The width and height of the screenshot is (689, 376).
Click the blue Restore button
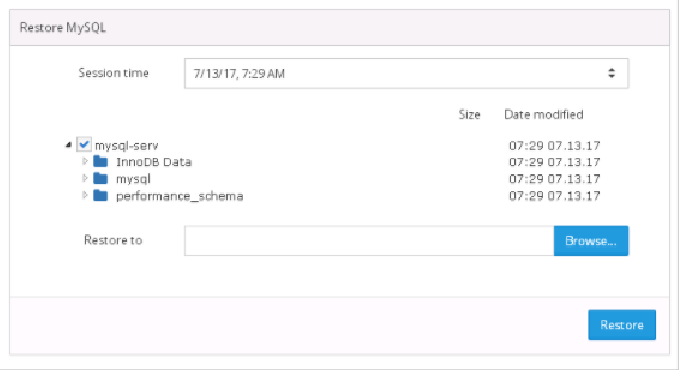click(x=622, y=325)
